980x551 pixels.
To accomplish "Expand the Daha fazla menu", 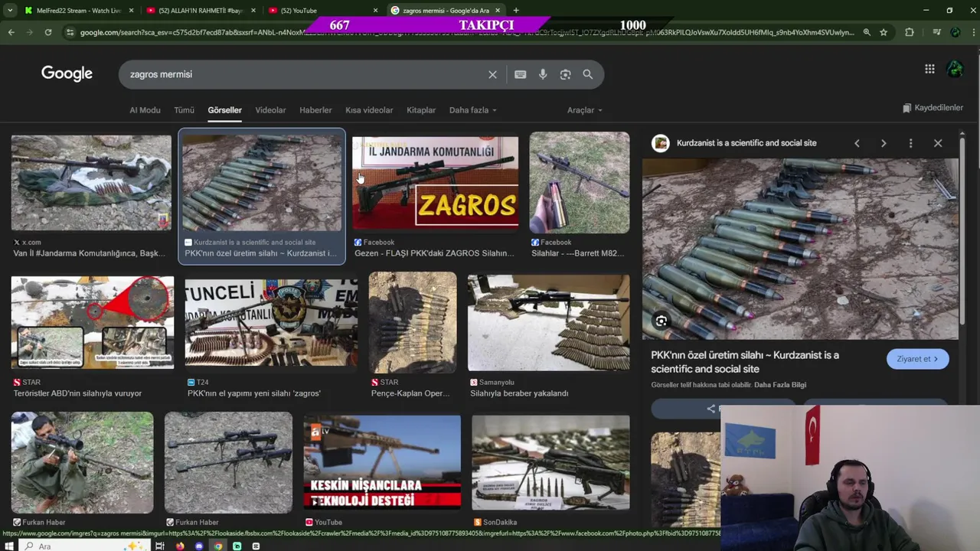I will click(x=472, y=110).
